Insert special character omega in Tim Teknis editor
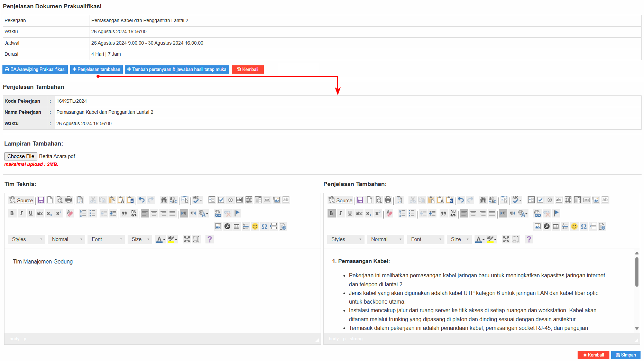The height and width of the screenshot is (361, 644). tap(264, 226)
